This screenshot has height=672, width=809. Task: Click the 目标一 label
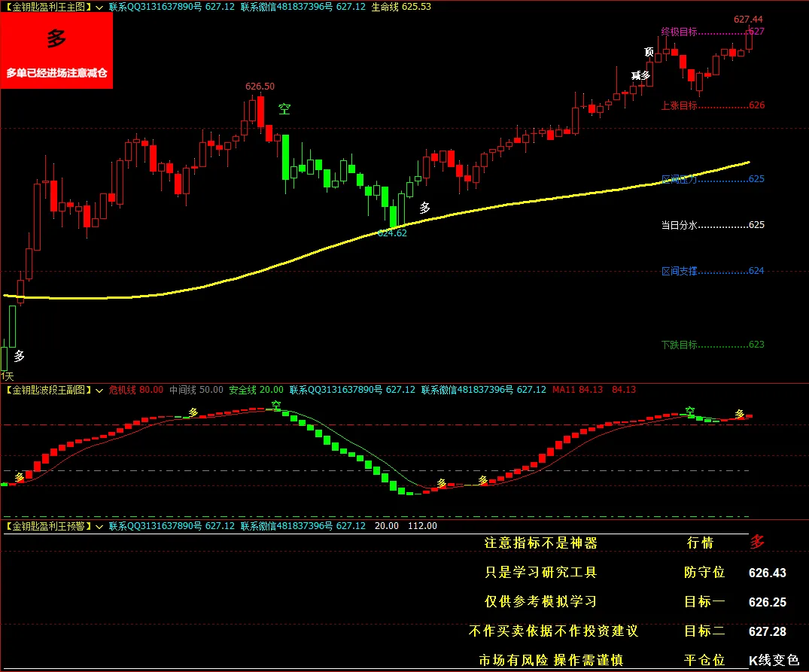(x=704, y=602)
